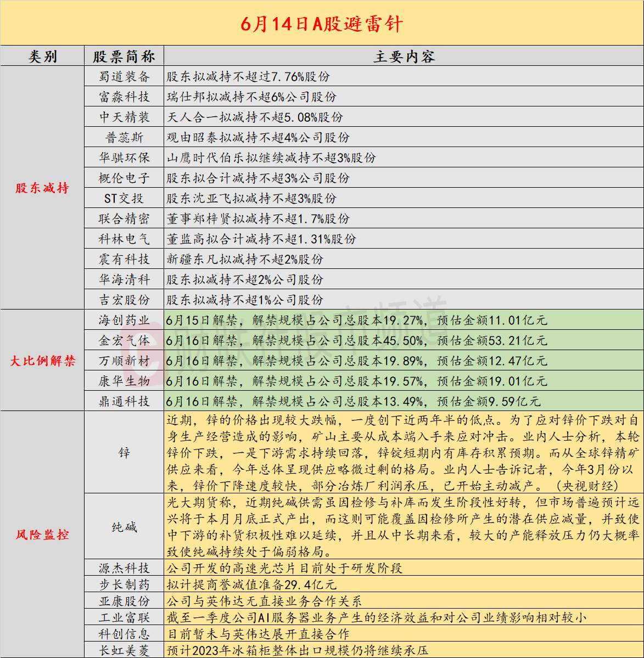Click 董事郑梓贤拟减持不超1.7%股份 text
The image size is (644, 658).
coord(258,218)
